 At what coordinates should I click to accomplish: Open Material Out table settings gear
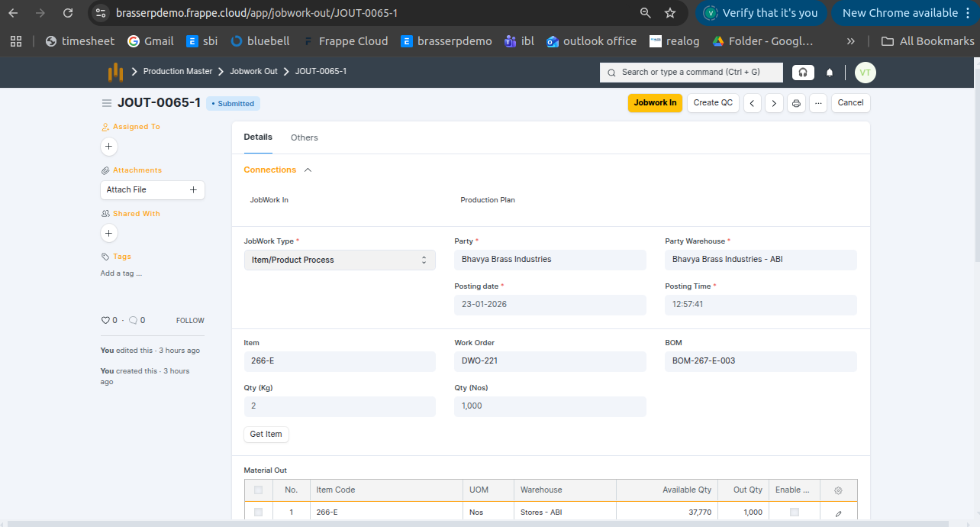839,490
